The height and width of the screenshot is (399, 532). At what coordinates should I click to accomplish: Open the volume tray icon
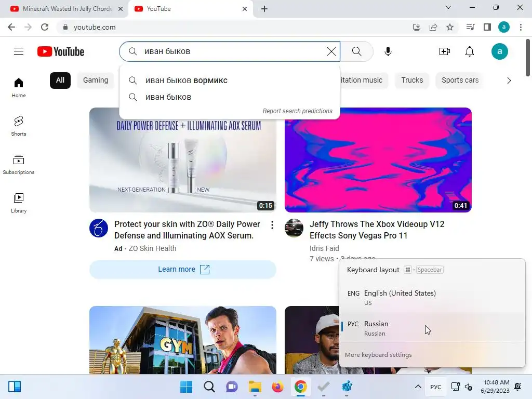469,387
